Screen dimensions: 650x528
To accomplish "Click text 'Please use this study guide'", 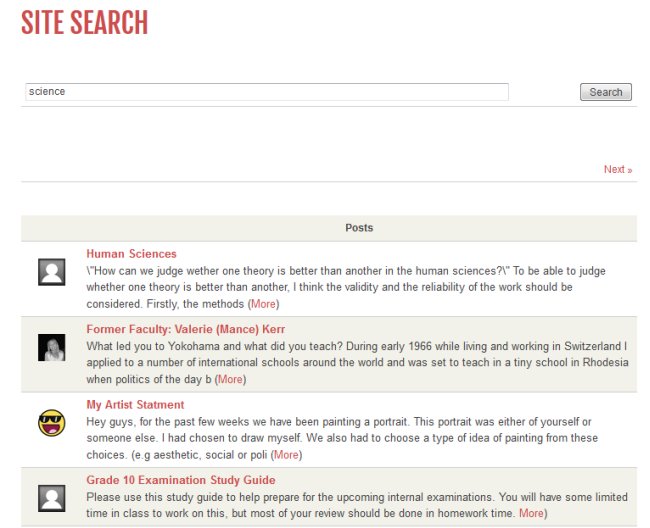I will pos(155,497).
